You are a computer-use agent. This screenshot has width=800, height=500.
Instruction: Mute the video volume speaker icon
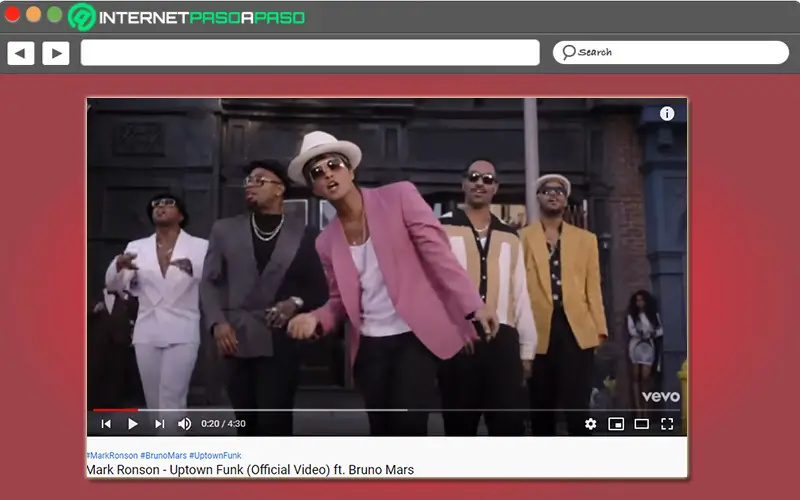[185, 423]
